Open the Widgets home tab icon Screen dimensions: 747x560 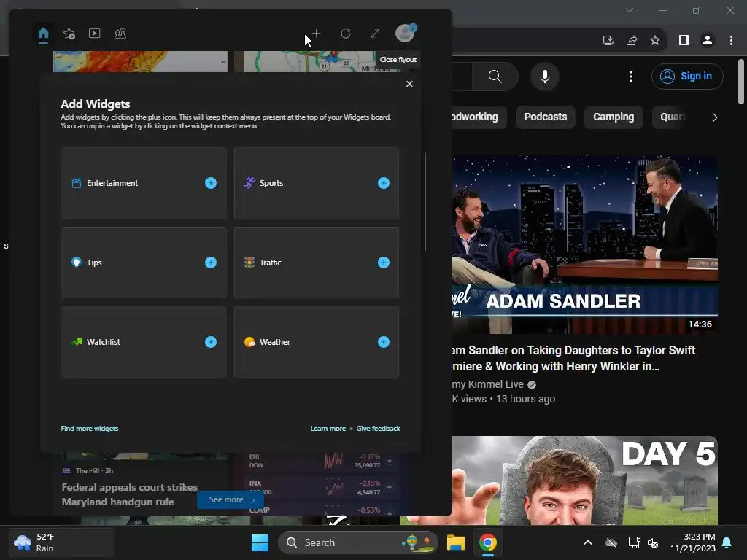tap(43, 34)
